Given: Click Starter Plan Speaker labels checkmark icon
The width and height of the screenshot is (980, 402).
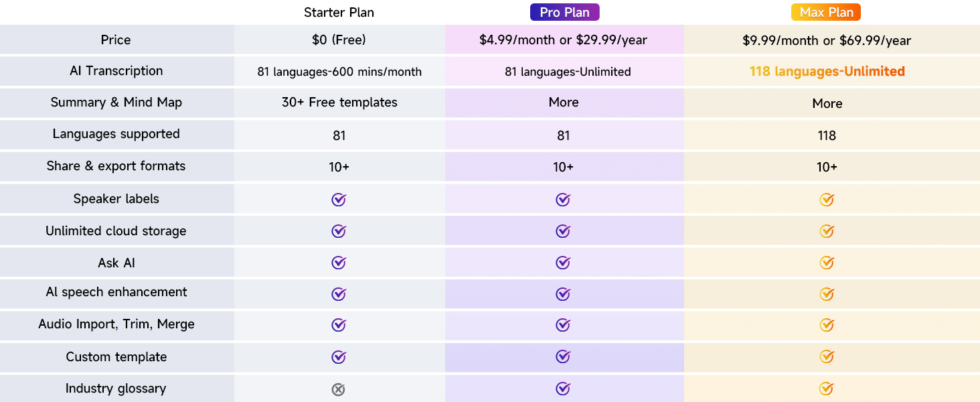Looking at the screenshot, I should click(339, 200).
